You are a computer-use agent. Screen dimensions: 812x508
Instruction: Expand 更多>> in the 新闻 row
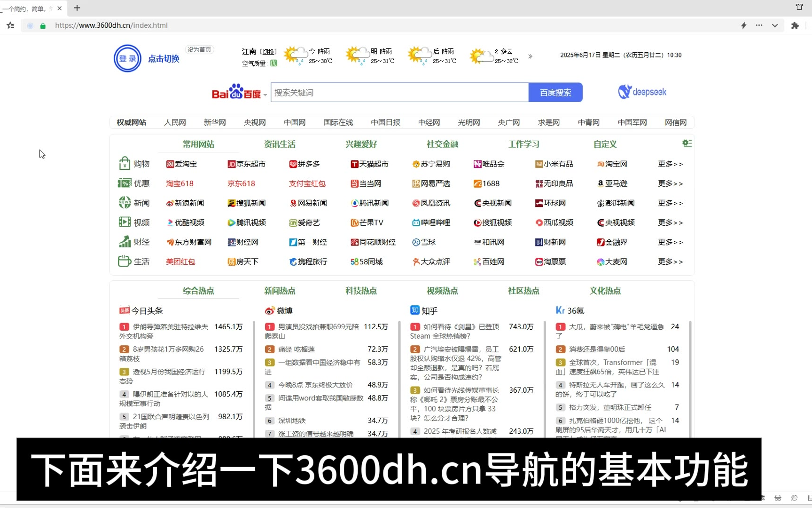(671, 203)
